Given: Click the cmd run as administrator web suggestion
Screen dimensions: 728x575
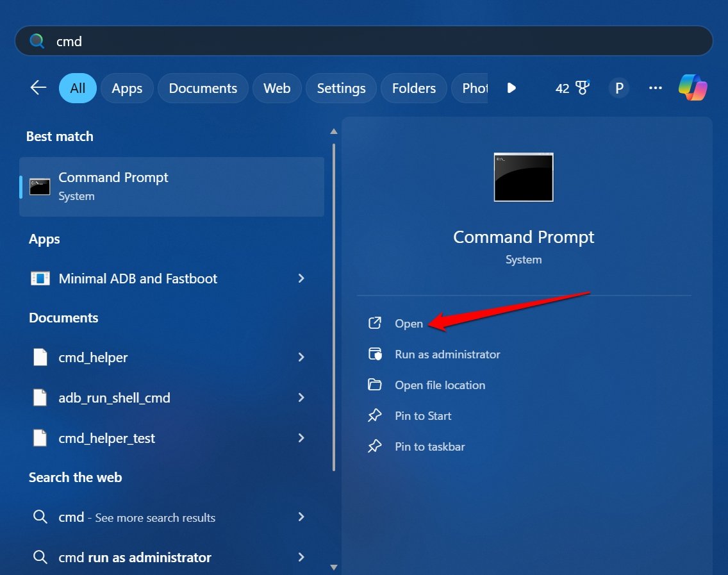Looking at the screenshot, I should tap(172, 557).
